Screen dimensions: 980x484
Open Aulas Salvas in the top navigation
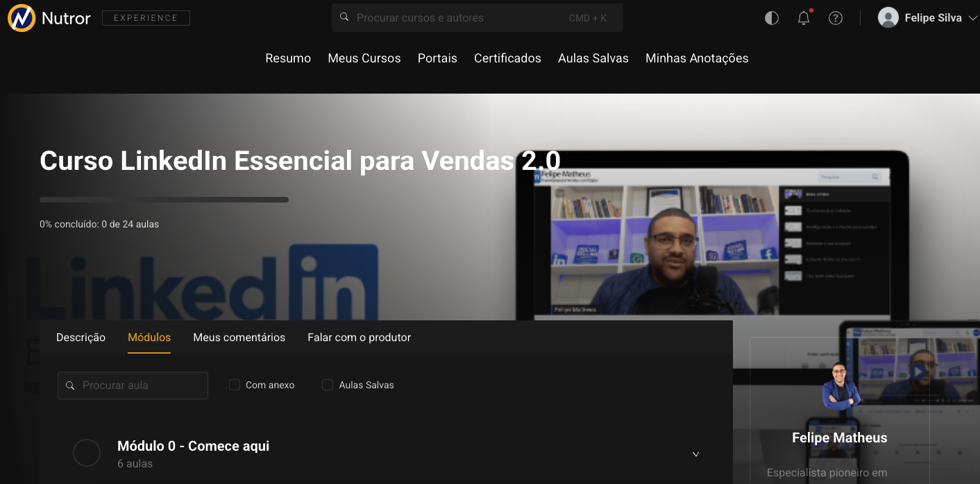click(593, 58)
